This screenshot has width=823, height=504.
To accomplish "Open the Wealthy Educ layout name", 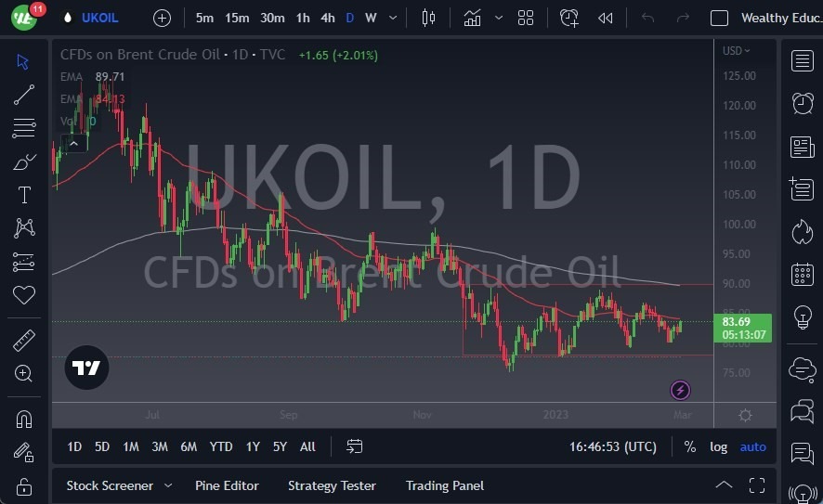I will (x=781, y=18).
